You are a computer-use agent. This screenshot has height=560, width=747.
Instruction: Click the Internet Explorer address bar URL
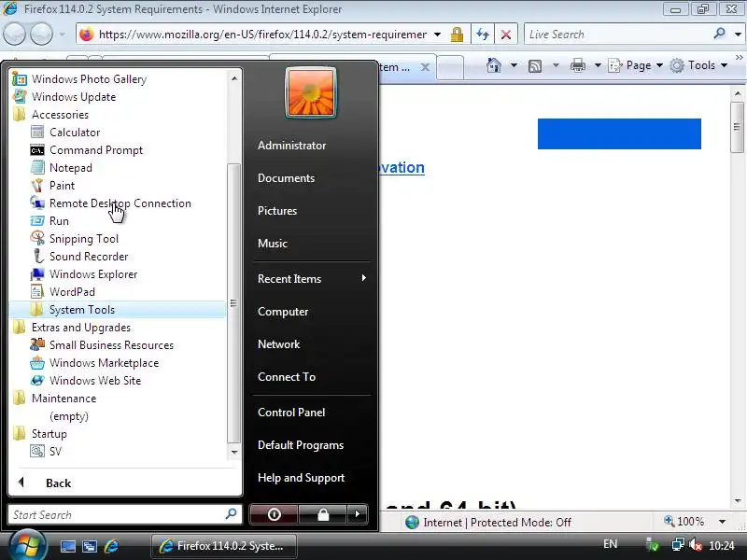click(262, 35)
